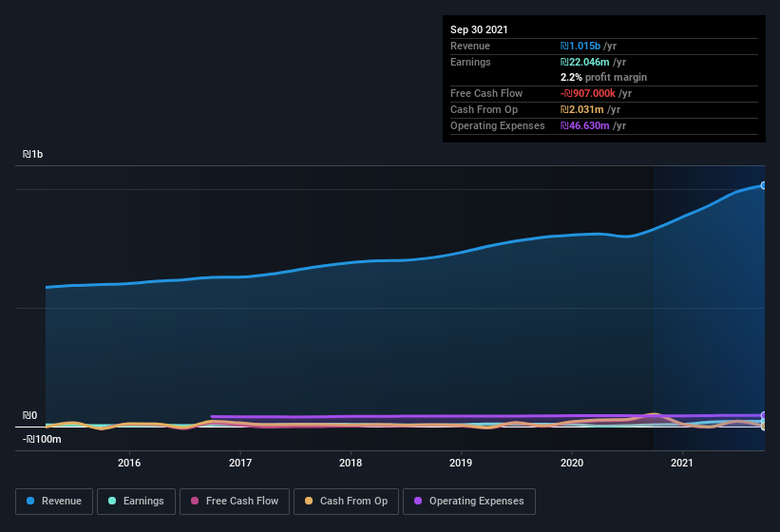Image resolution: width=780 pixels, height=532 pixels.
Task: Click the ₪46.630m operating expenses value
Action: (x=584, y=125)
